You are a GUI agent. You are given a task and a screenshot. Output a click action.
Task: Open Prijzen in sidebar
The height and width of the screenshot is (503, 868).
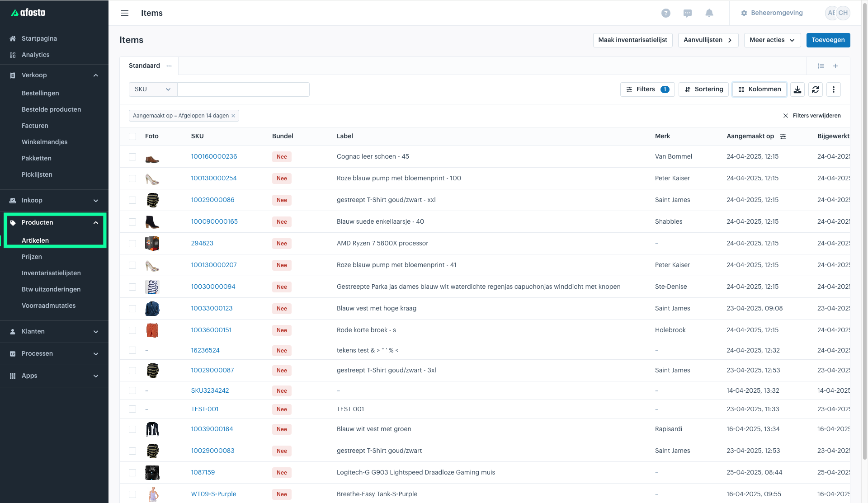coord(32,257)
